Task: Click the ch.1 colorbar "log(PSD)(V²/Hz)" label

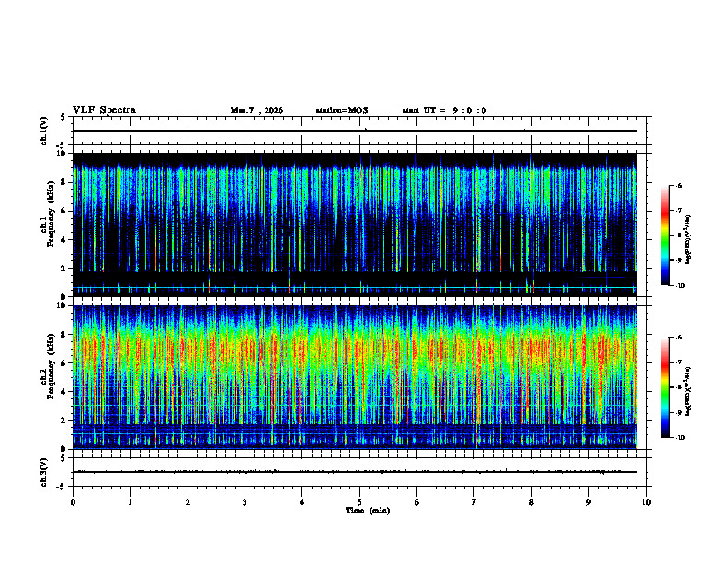Action: pyautogui.click(x=688, y=239)
